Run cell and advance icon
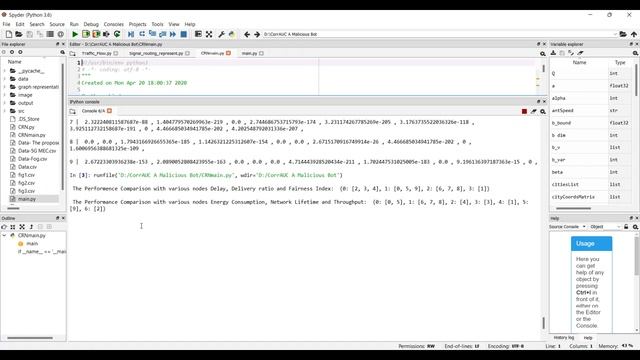640x360 pixels. pos(96,34)
